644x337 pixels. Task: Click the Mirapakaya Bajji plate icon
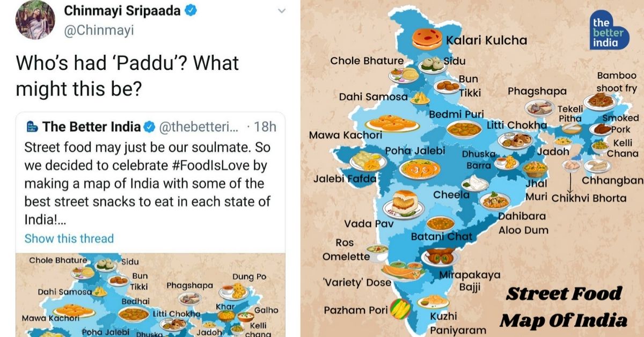pyautogui.click(x=441, y=258)
